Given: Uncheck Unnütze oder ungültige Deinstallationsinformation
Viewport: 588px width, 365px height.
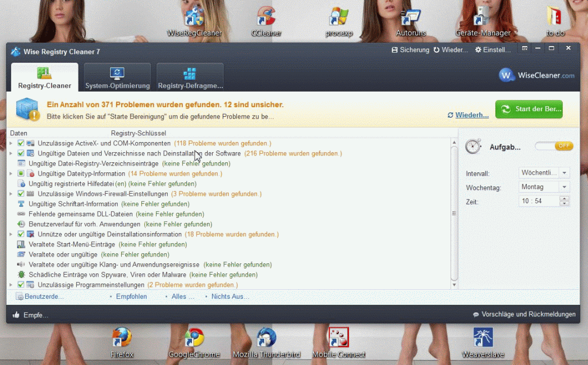Looking at the screenshot, I should pos(21,235).
